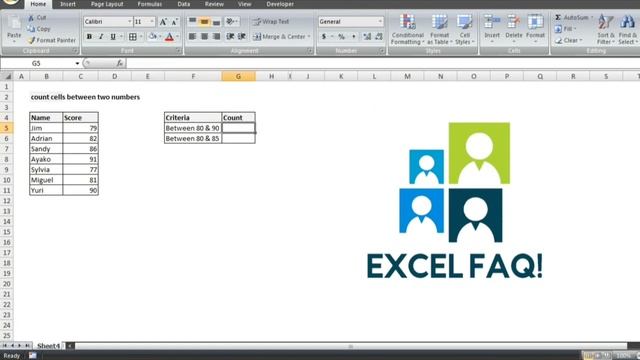Set Top Align vertical alignment
The image size is (640, 360).
tap(192, 22)
